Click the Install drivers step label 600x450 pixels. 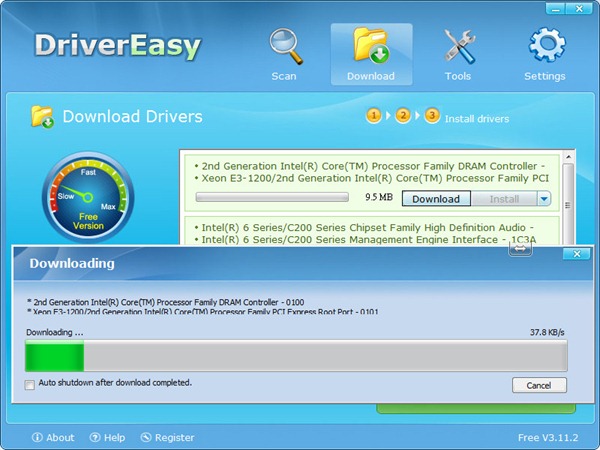tap(477, 119)
